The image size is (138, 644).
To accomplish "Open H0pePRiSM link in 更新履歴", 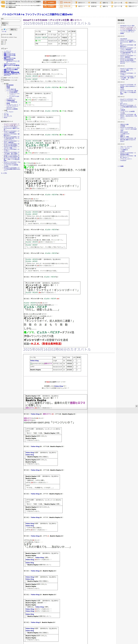I will point(123,39).
